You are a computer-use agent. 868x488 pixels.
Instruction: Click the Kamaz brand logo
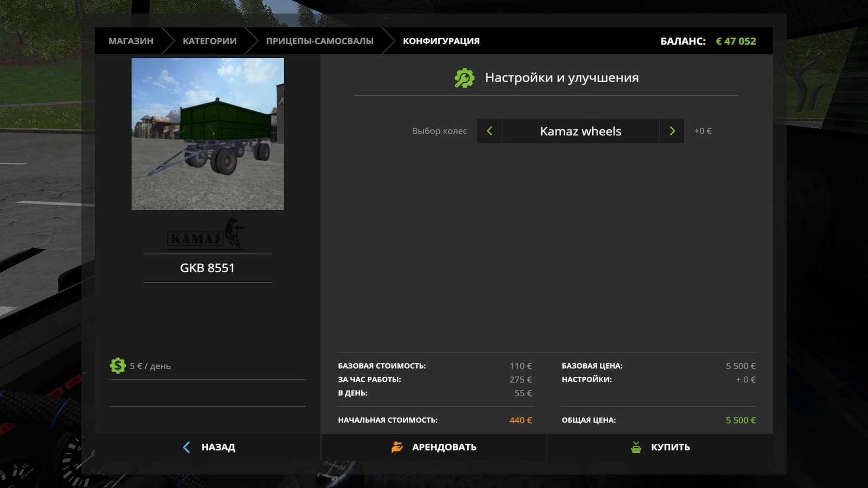pos(206,234)
